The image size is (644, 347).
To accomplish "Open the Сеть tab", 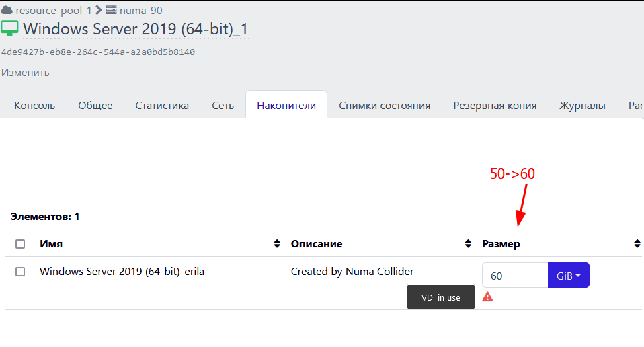I will point(223,106).
